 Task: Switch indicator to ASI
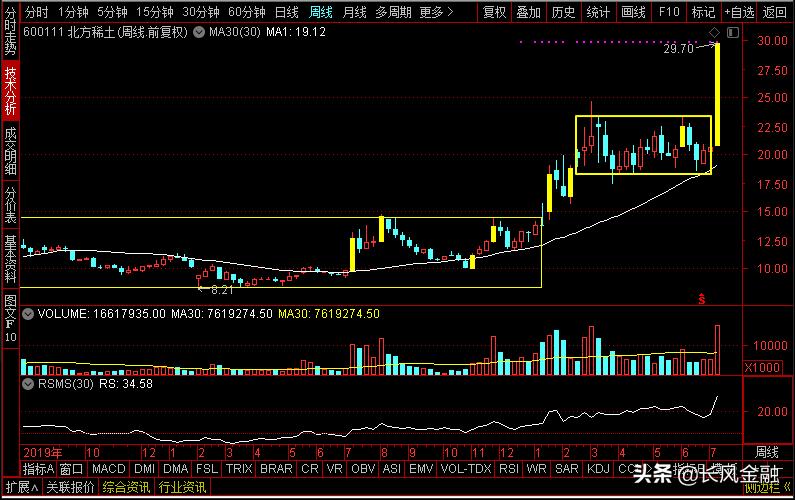click(392, 469)
